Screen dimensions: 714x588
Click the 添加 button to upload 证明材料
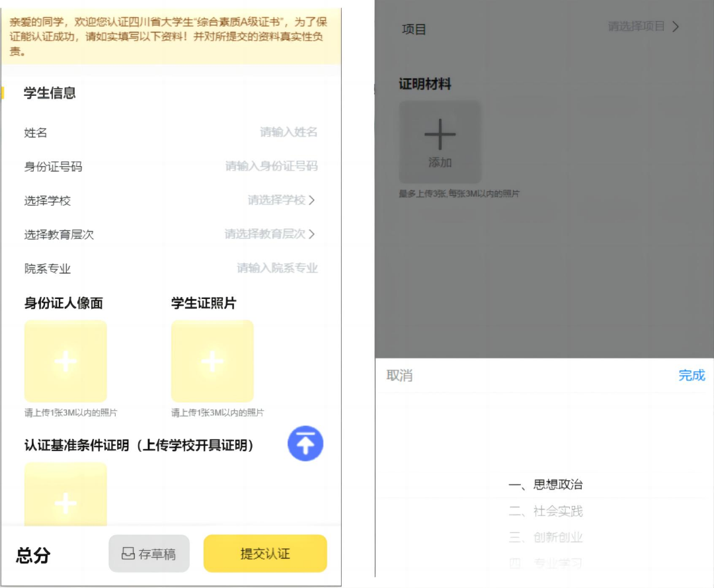(x=440, y=142)
